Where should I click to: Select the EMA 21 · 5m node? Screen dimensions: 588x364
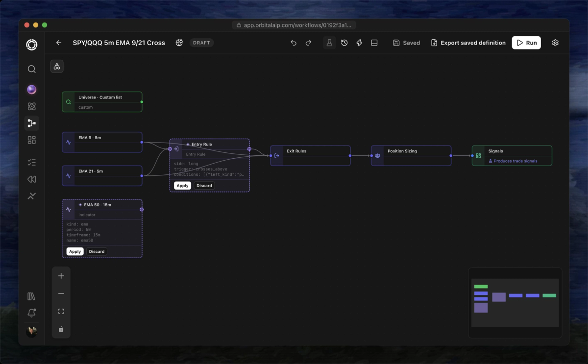(102, 175)
